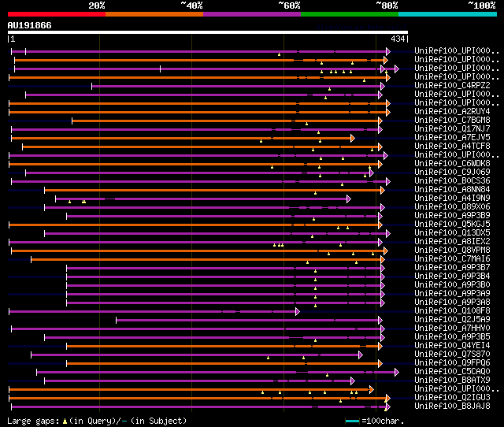
Task: Select the UniRef100_C6WDK8 label
Action: [452, 164]
